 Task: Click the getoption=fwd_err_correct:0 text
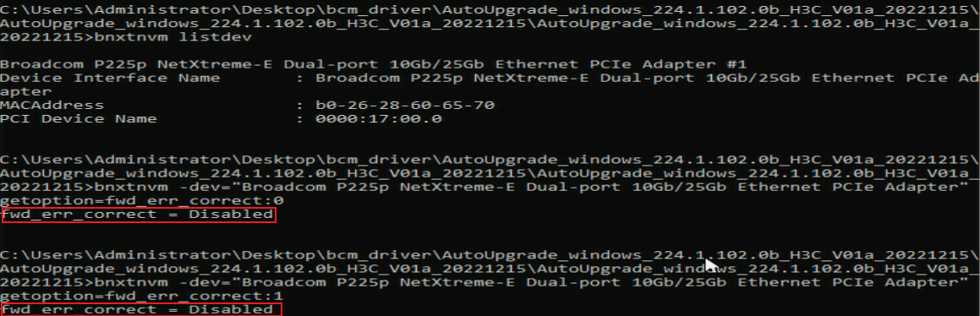coord(142,200)
